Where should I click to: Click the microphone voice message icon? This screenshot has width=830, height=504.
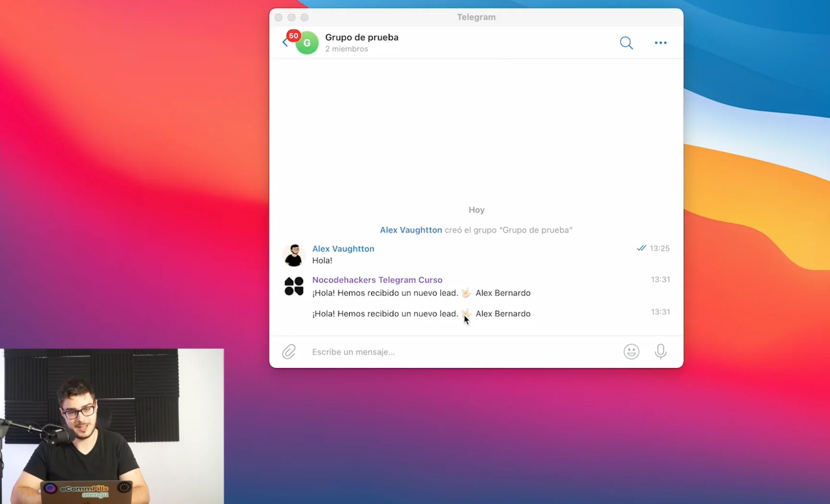point(660,352)
